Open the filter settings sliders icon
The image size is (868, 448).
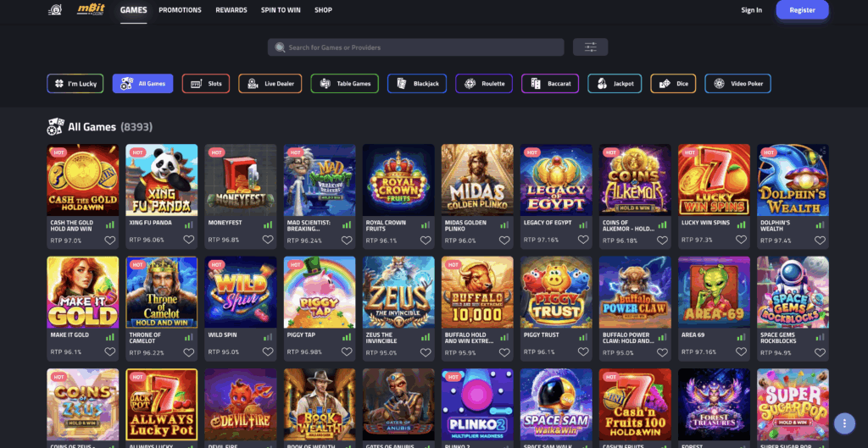click(590, 47)
